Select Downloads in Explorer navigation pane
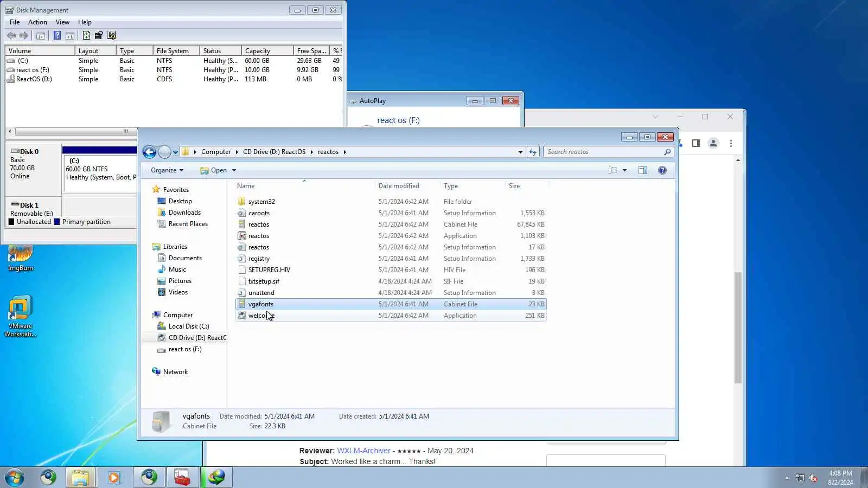This screenshot has width=868, height=488. [x=184, y=213]
